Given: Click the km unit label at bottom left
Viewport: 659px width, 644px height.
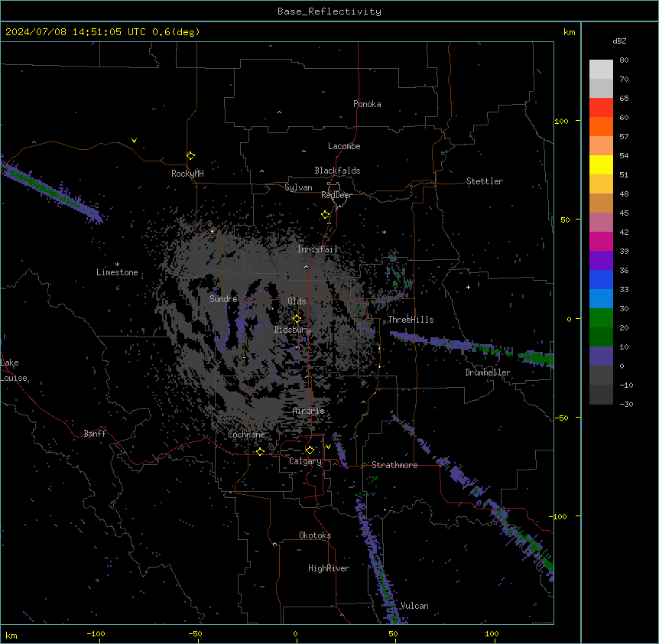Looking at the screenshot, I should [x=11, y=635].
